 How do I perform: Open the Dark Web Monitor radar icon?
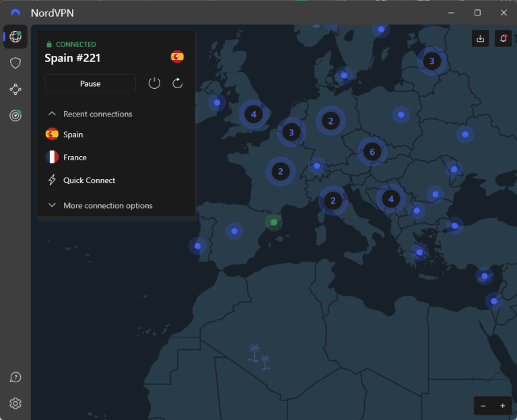[x=15, y=115]
